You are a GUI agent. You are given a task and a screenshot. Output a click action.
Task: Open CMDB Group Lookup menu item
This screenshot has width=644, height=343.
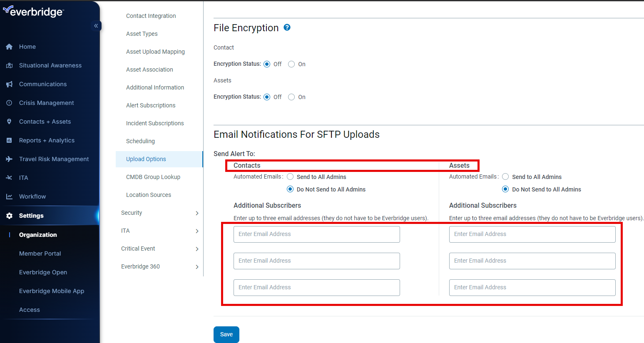pos(153,177)
